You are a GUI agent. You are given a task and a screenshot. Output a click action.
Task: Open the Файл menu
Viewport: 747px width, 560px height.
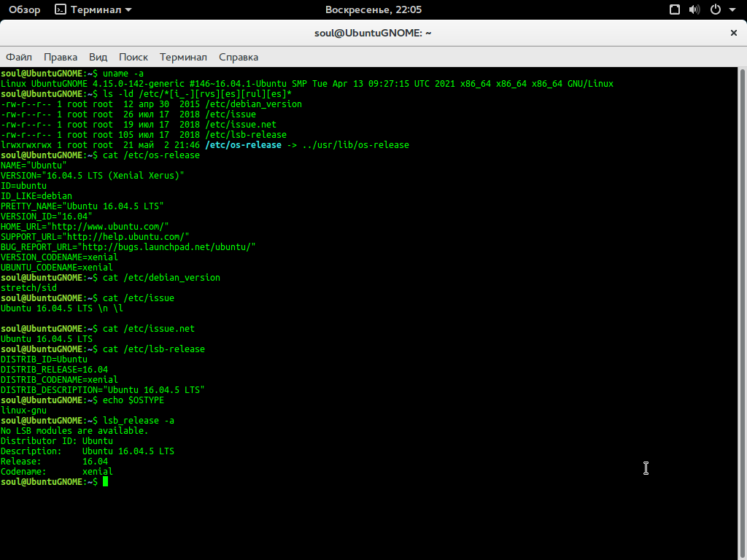pos(19,57)
